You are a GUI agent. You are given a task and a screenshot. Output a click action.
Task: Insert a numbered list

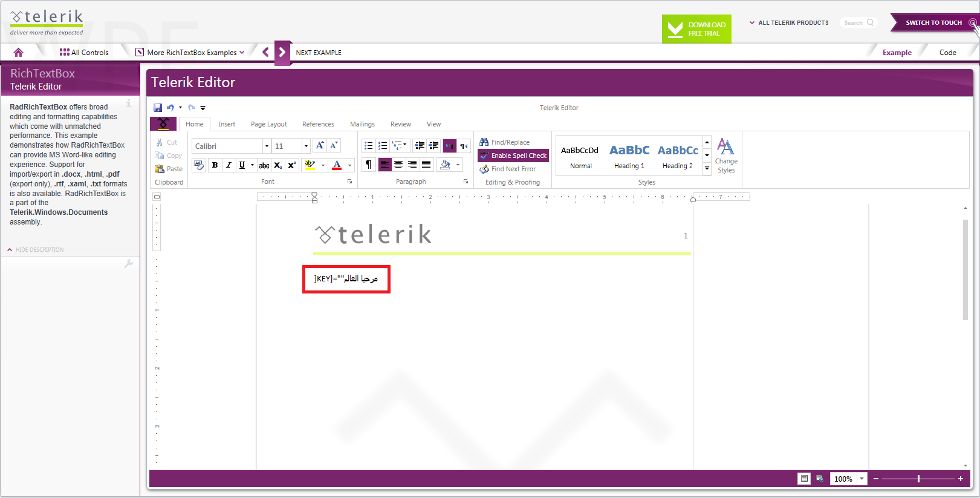click(x=382, y=146)
